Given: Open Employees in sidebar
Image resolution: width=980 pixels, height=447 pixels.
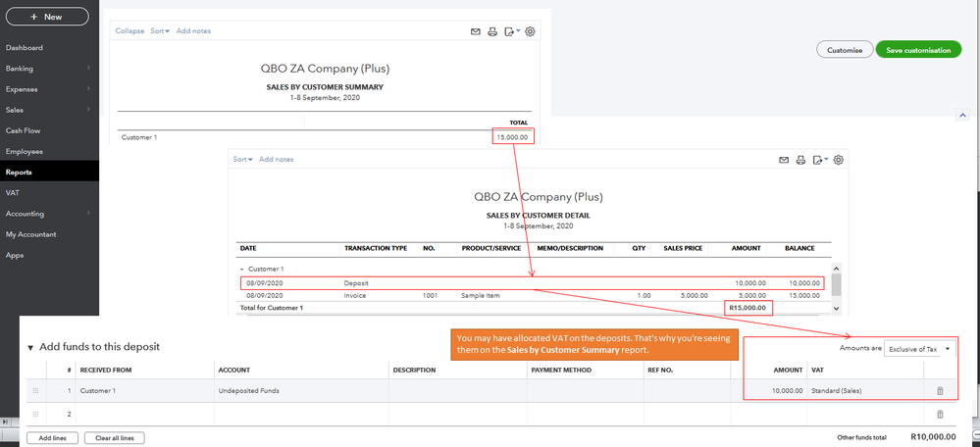Looking at the screenshot, I should coord(25,151).
